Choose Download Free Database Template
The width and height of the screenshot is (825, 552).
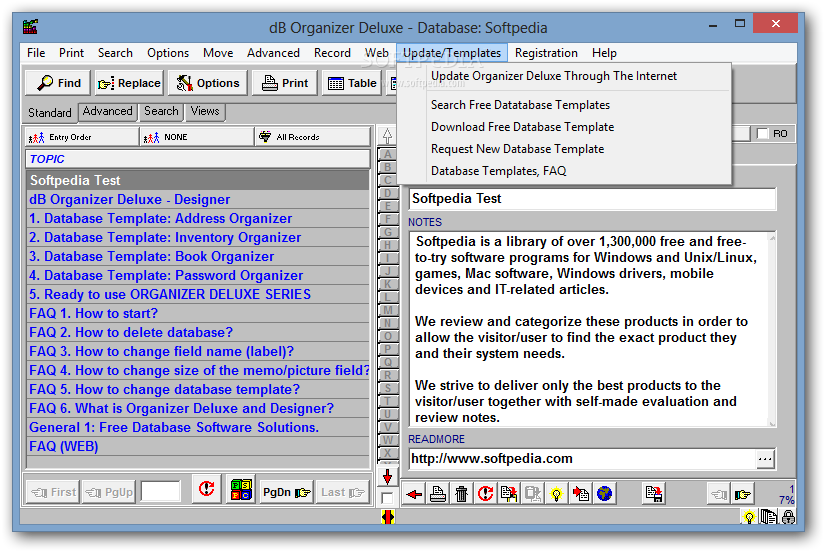(x=522, y=127)
